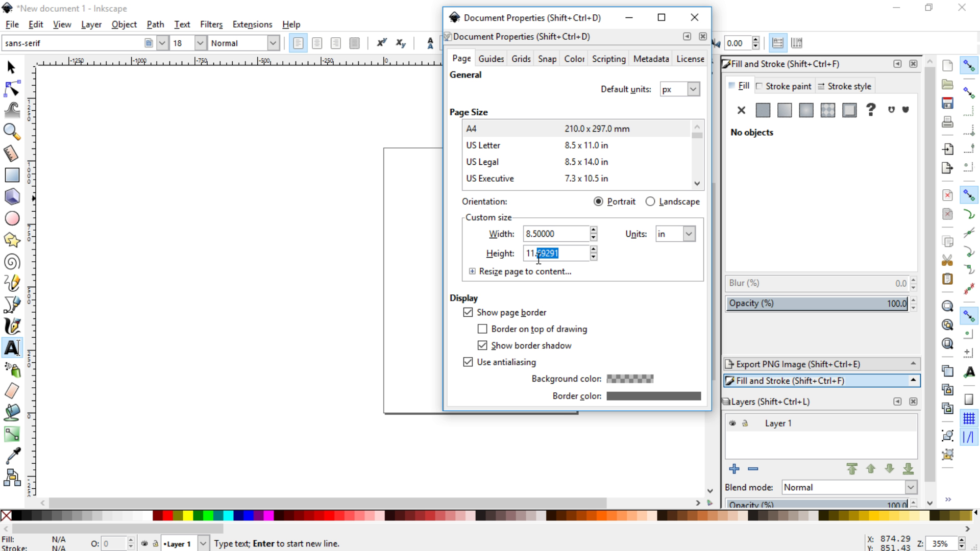This screenshot has height=551, width=980.
Task: Switch to Grids tab
Action: pyautogui.click(x=521, y=59)
